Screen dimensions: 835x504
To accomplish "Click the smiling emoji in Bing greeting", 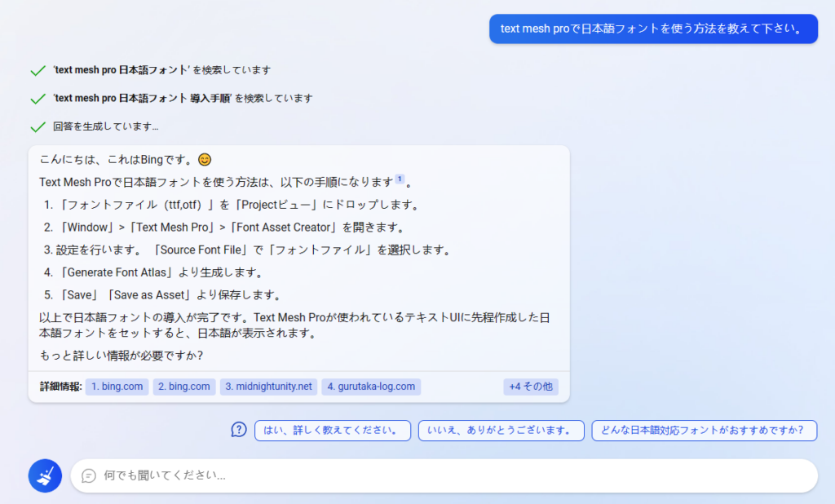I will (205, 160).
